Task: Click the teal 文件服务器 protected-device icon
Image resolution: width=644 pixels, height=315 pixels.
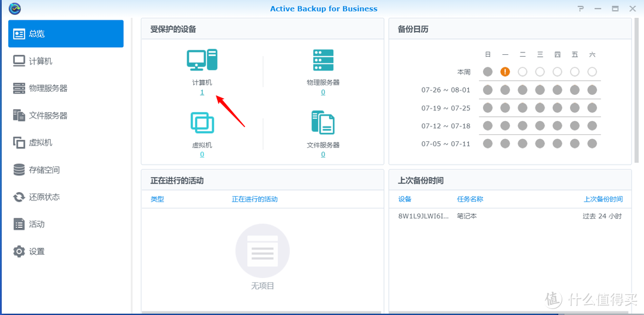Action: 323,122
